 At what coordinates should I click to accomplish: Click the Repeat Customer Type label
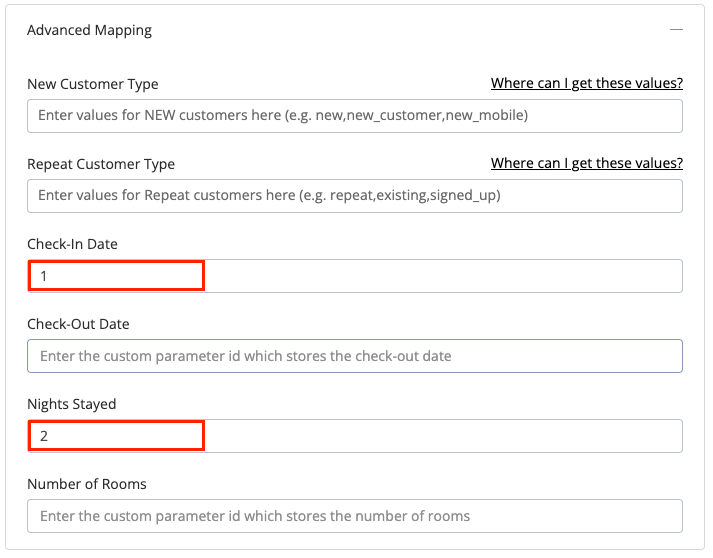tap(101, 164)
